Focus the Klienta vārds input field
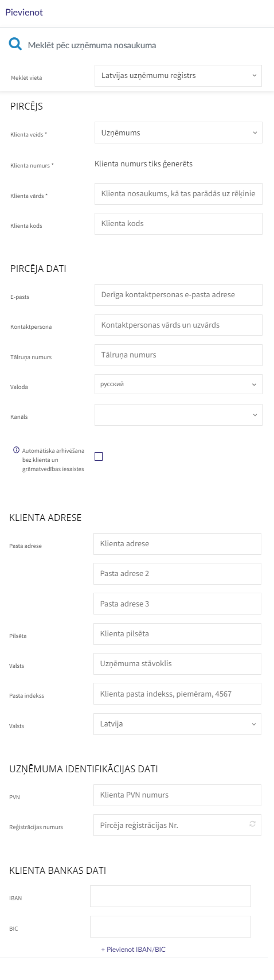274x980 pixels. (x=178, y=194)
